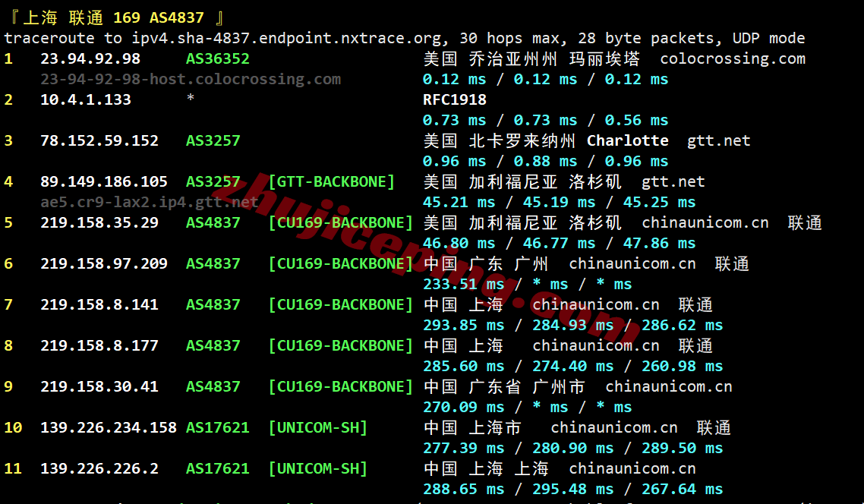
Task: Click the [UNICOM-SH] tag on hop 10
Action: pyautogui.click(x=318, y=427)
